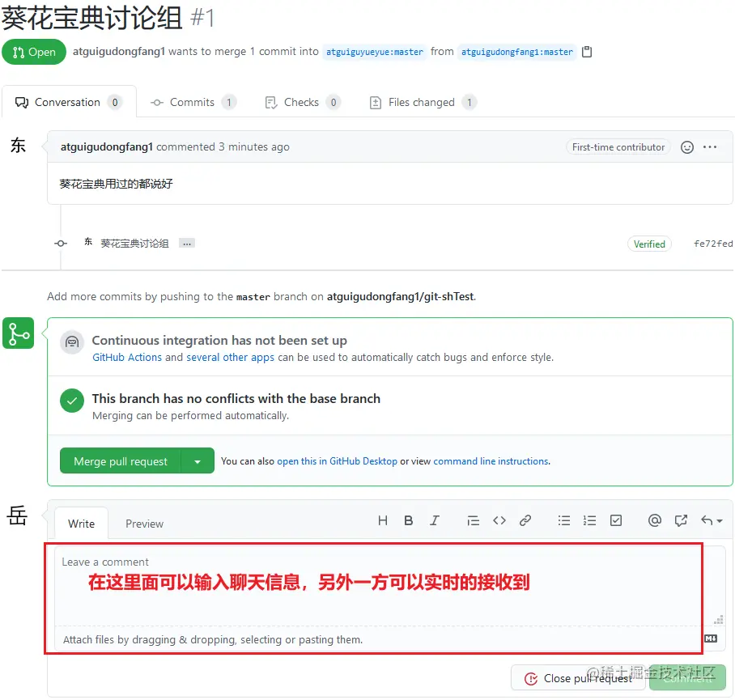Reference an issue with the cross-reference icon
Viewport: 735px width, 700px height.
pos(681,520)
